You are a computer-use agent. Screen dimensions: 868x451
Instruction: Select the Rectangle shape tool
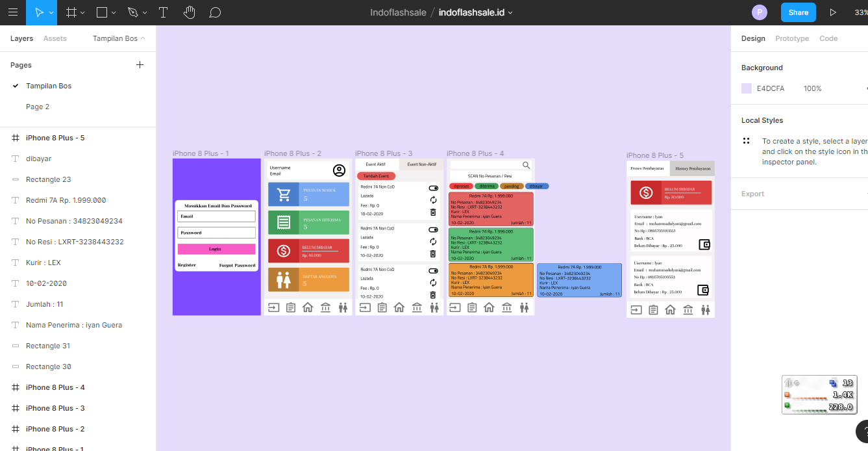point(102,12)
